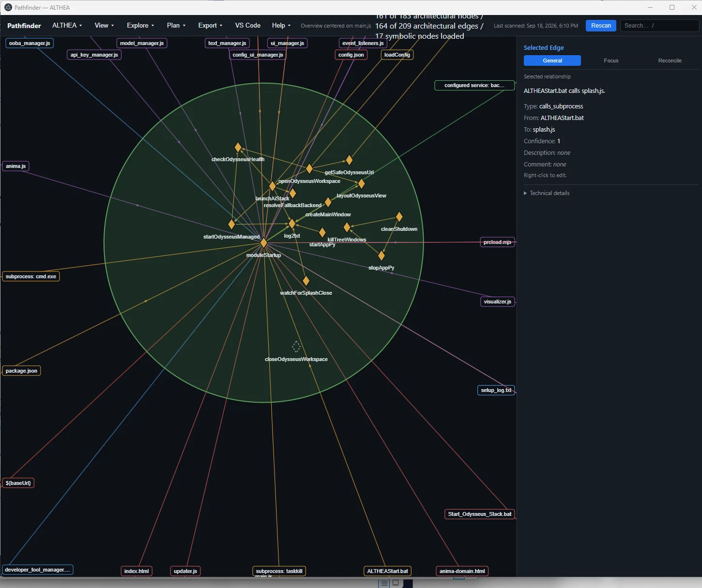The height and width of the screenshot is (588, 702).
Task: Click the Pathfinder brand label
Action: pyautogui.click(x=24, y=26)
